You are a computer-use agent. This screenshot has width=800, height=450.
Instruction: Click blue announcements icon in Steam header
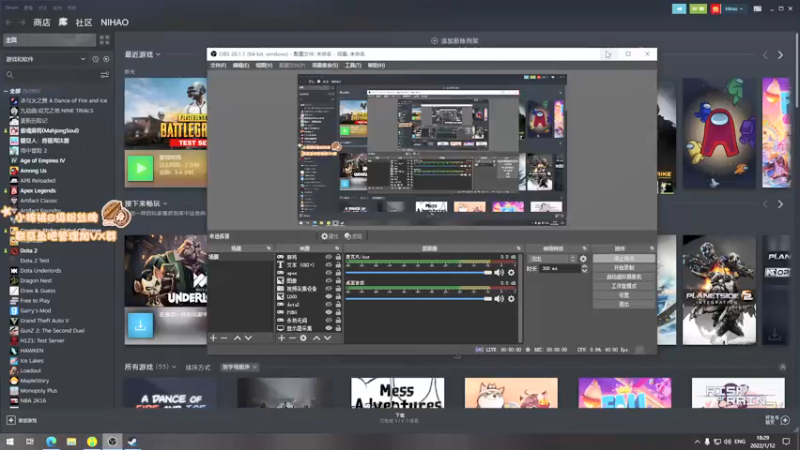coord(679,9)
